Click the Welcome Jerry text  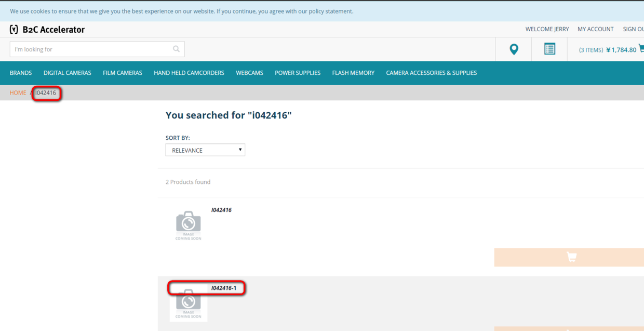[x=547, y=29]
